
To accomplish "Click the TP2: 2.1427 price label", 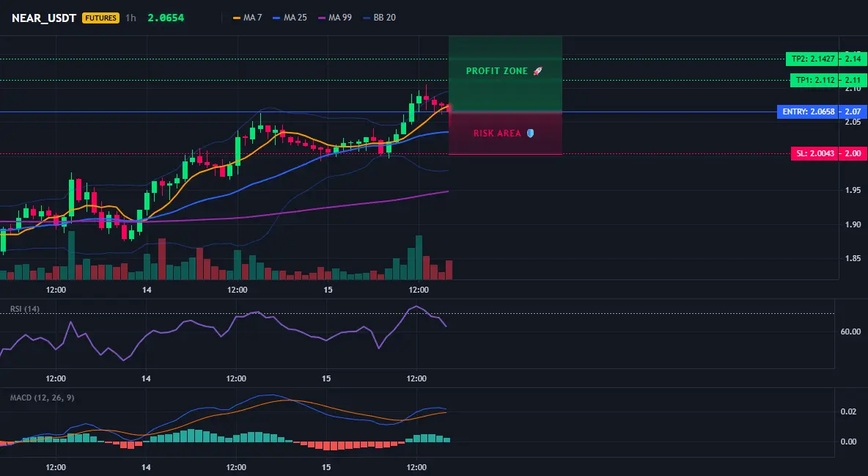I will pos(812,59).
